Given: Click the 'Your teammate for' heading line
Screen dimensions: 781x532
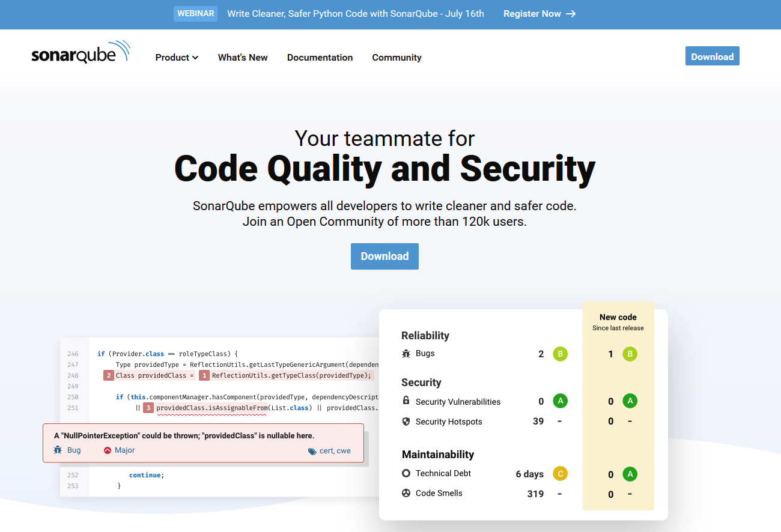Looking at the screenshot, I should click(x=384, y=139).
